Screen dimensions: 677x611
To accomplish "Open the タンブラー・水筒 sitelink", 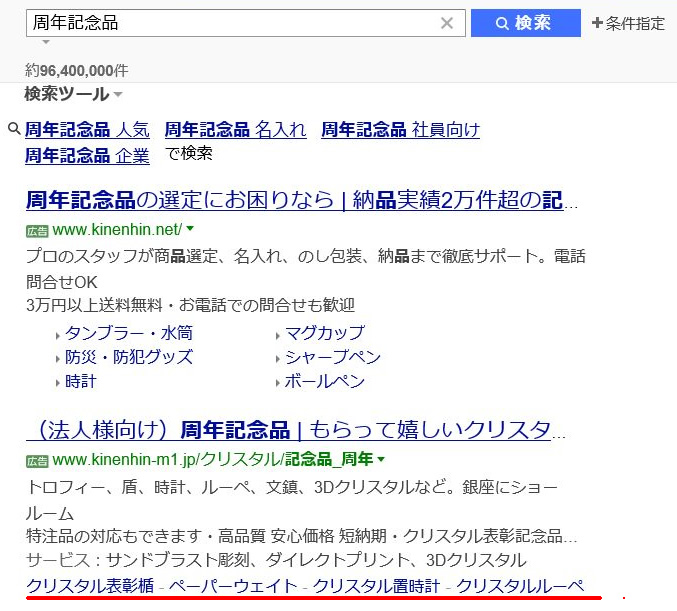I will [x=129, y=333].
